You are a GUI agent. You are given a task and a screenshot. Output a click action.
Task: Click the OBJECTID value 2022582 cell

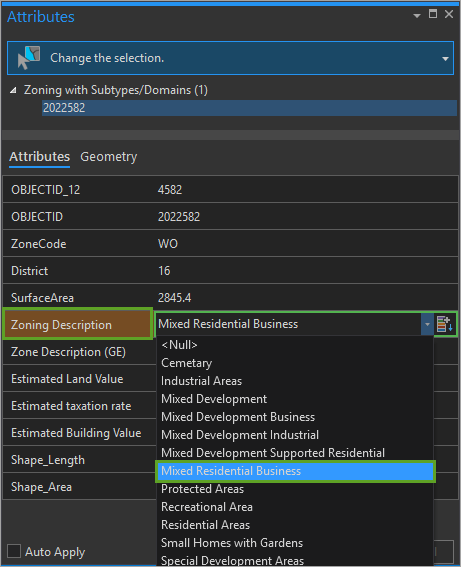[x=179, y=217]
